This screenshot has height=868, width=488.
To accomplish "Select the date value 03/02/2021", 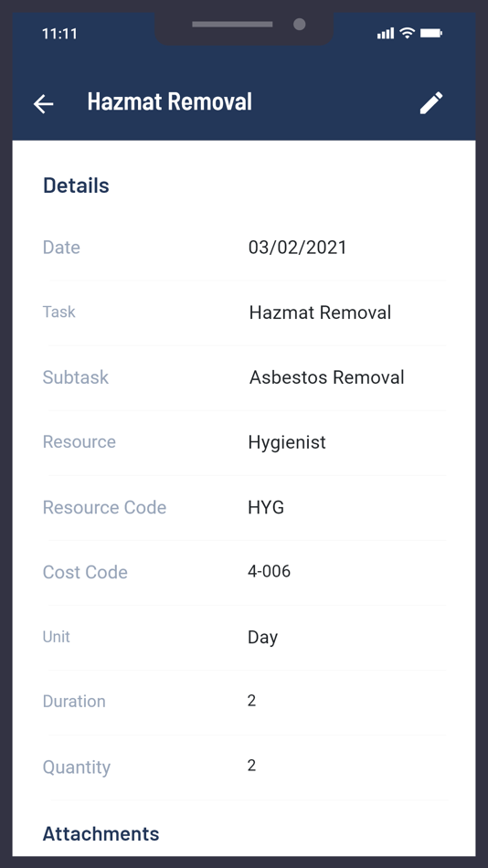I will (x=297, y=247).
